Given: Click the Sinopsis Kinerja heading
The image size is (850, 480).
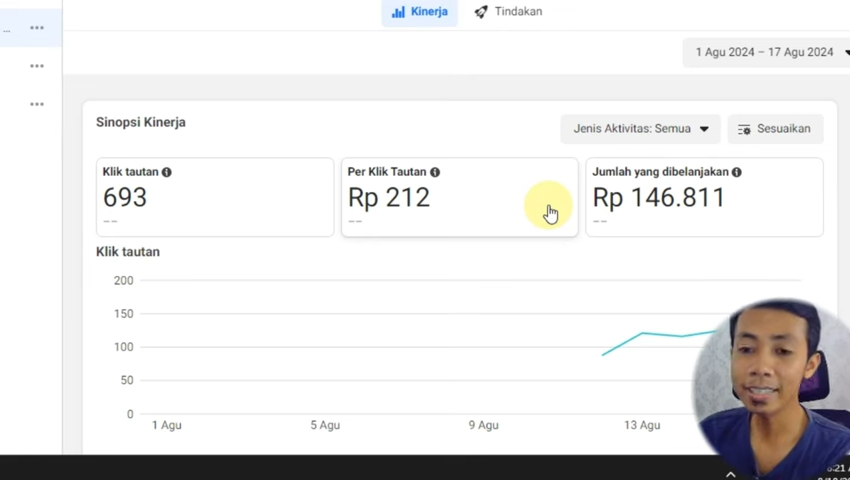Looking at the screenshot, I should point(141,123).
